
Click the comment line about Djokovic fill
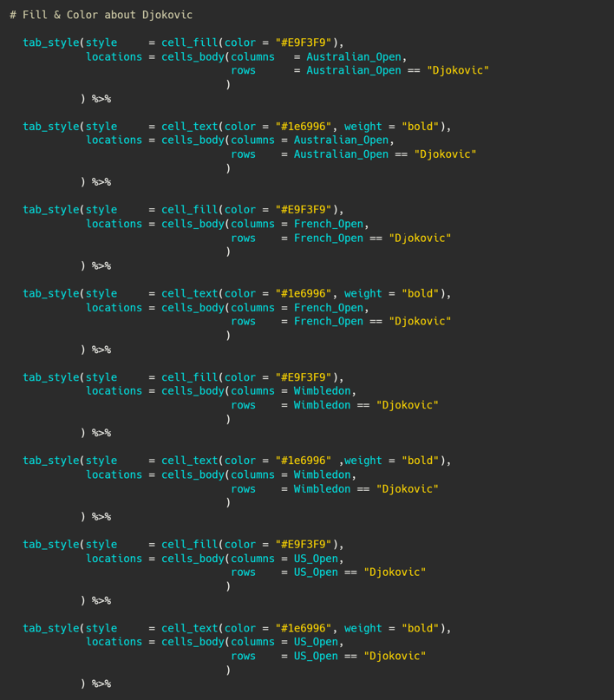point(101,15)
